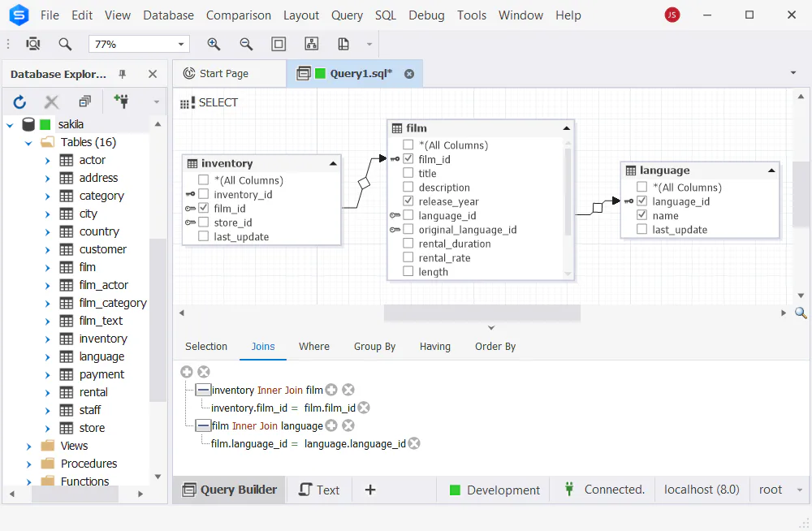Click the diagram overview magnifier icon
Viewport: 812px width, 531px height.
click(801, 313)
